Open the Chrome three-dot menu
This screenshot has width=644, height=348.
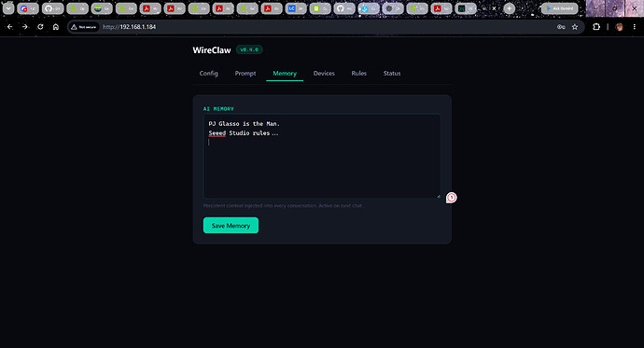click(635, 27)
